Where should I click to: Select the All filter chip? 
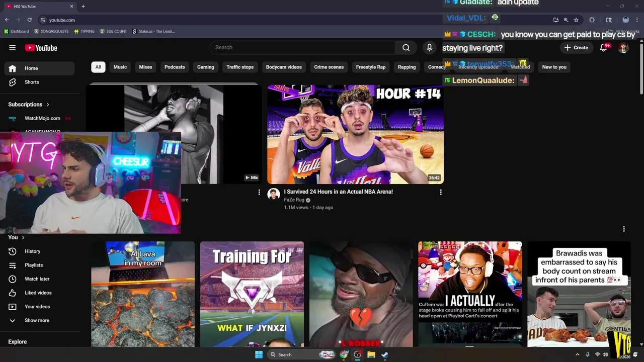point(98,67)
